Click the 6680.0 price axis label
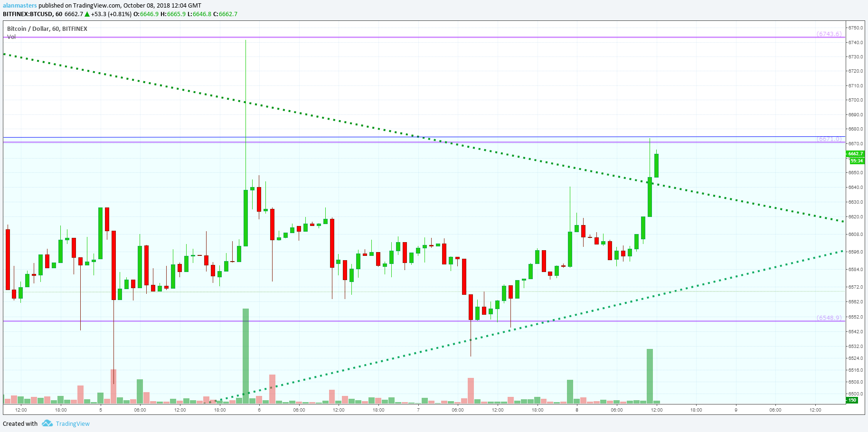Image resolution: width=868 pixels, height=432 pixels. (x=856, y=129)
